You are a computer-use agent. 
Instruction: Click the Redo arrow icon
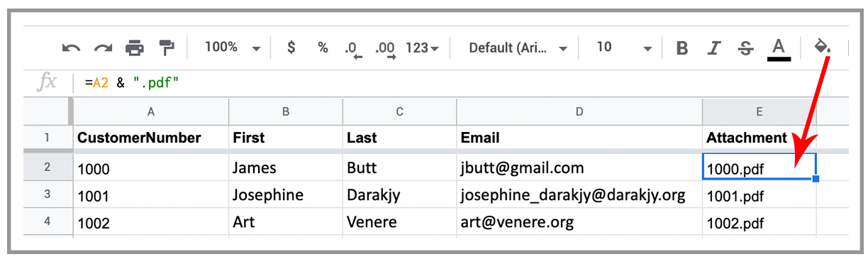pyautogui.click(x=104, y=48)
